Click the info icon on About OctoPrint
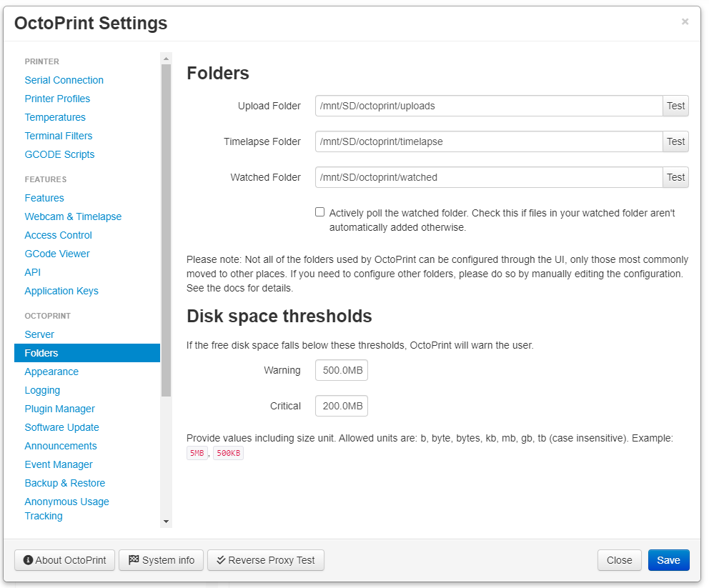 pos(28,560)
